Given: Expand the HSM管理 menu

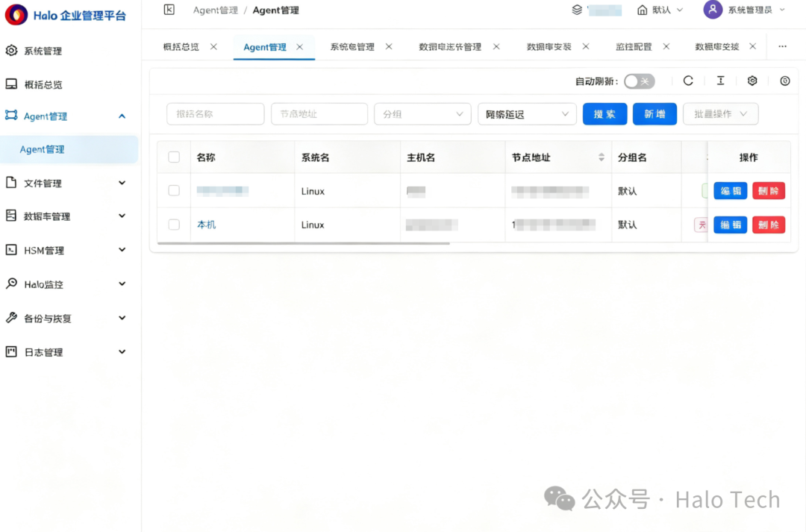Looking at the screenshot, I should point(122,250).
